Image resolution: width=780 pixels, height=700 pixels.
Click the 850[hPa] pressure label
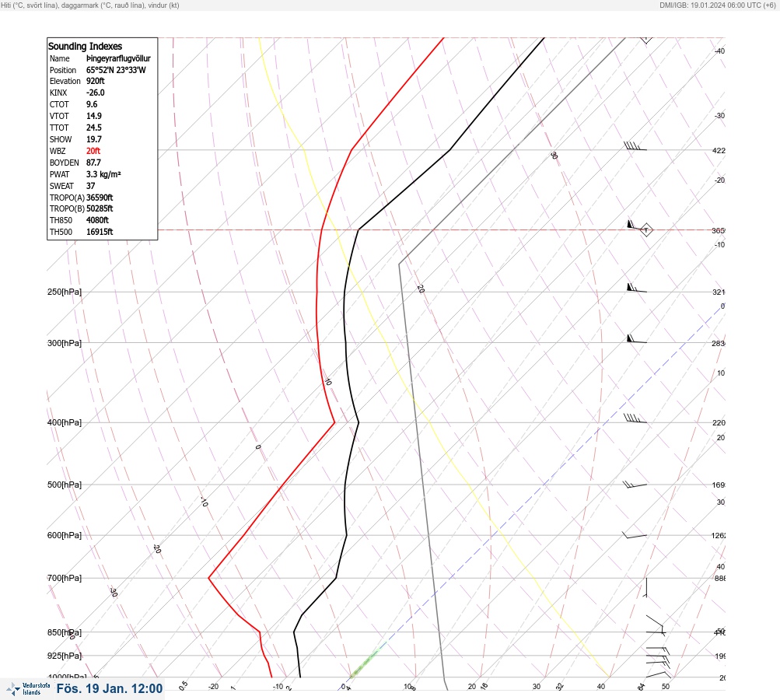pos(65,632)
